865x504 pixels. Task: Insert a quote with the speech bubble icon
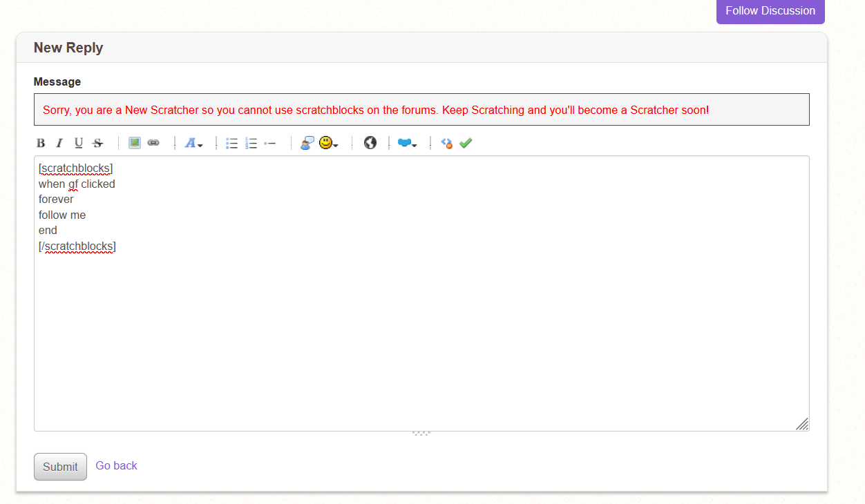pyautogui.click(x=307, y=143)
